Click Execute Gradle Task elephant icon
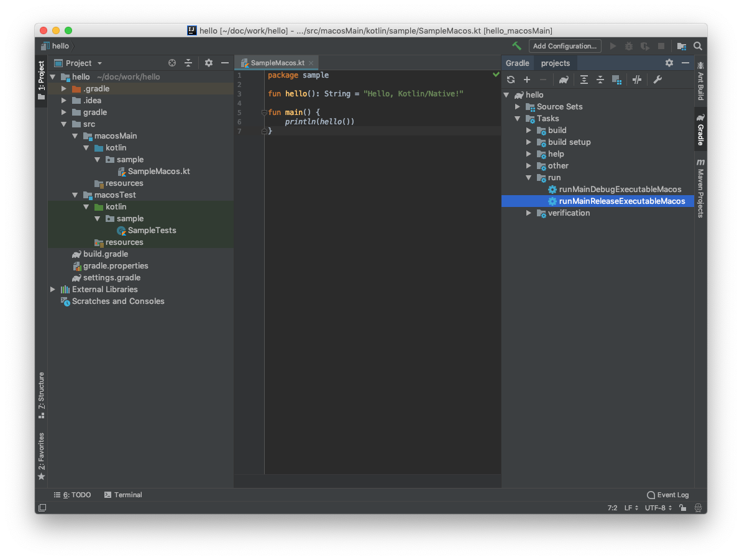This screenshot has height=560, width=742. (563, 80)
